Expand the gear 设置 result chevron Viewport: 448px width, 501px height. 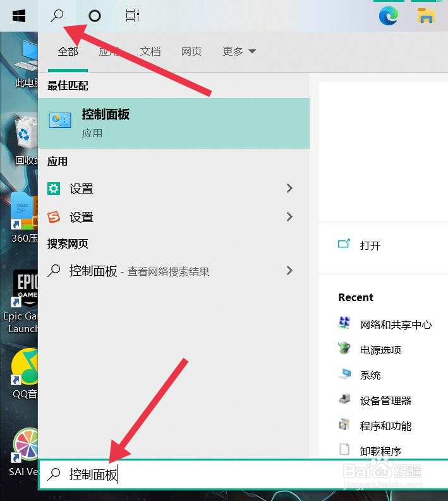[x=289, y=189]
